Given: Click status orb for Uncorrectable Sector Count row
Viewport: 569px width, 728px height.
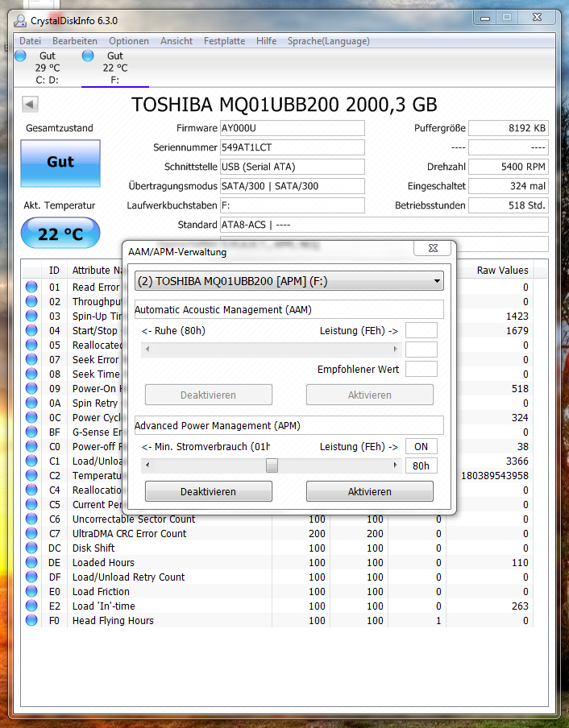Looking at the screenshot, I should point(31,519).
